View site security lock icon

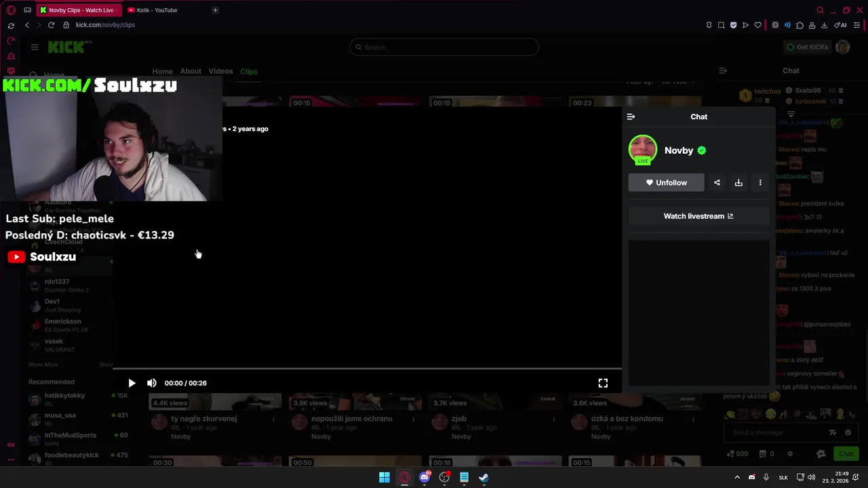coord(66,25)
